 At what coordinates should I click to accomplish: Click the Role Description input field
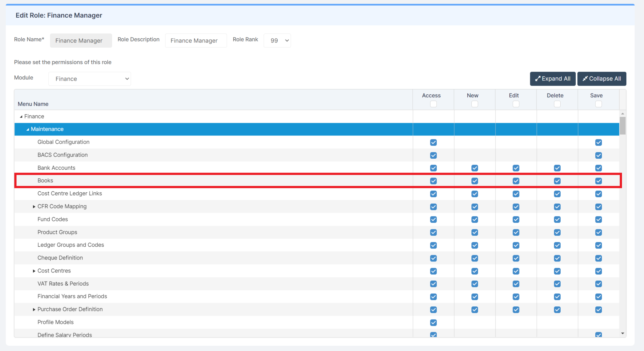(x=196, y=40)
